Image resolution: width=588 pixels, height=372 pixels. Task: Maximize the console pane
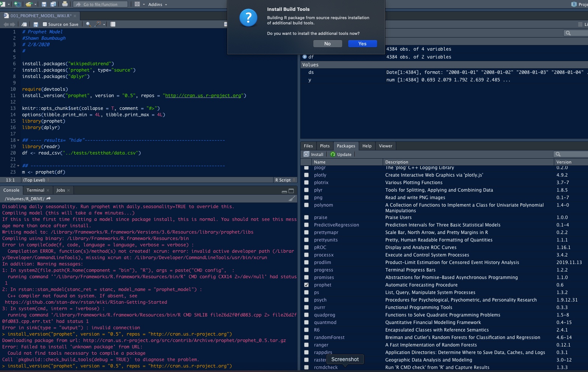point(291,191)
